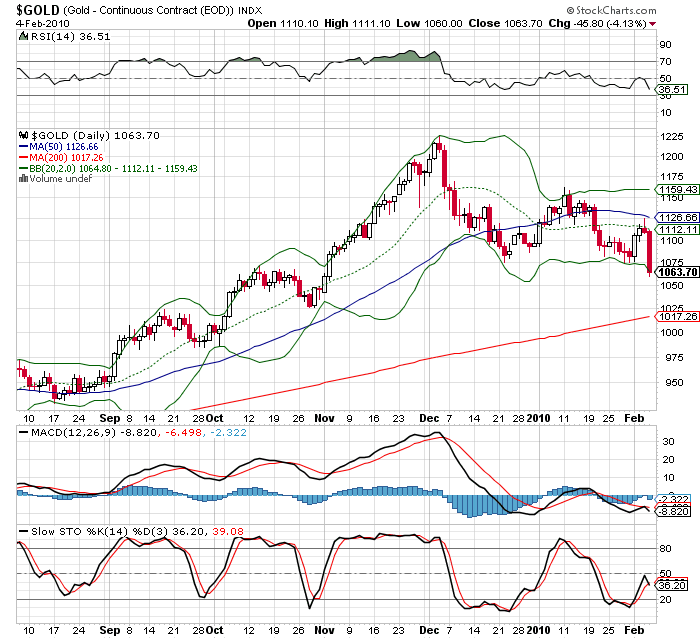The image size is (700, 639).
Task: Click the MACD histogram value -2.322 in legend
Action: (x=228, y=432)
